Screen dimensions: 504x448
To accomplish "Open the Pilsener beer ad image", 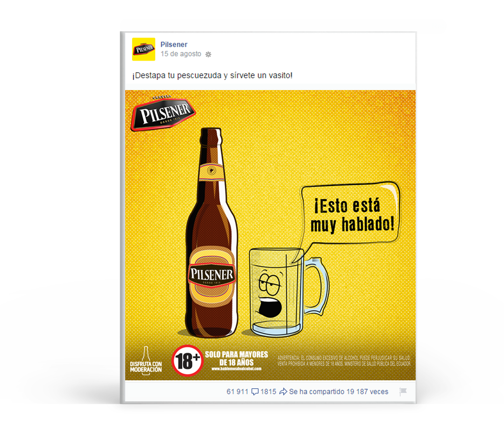I will click(270, 235).
